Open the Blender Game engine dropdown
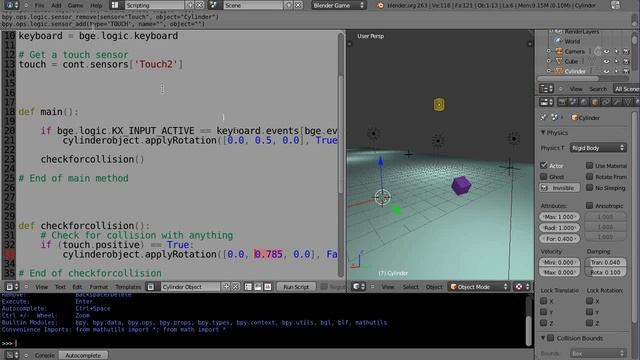 click(339, 5)
